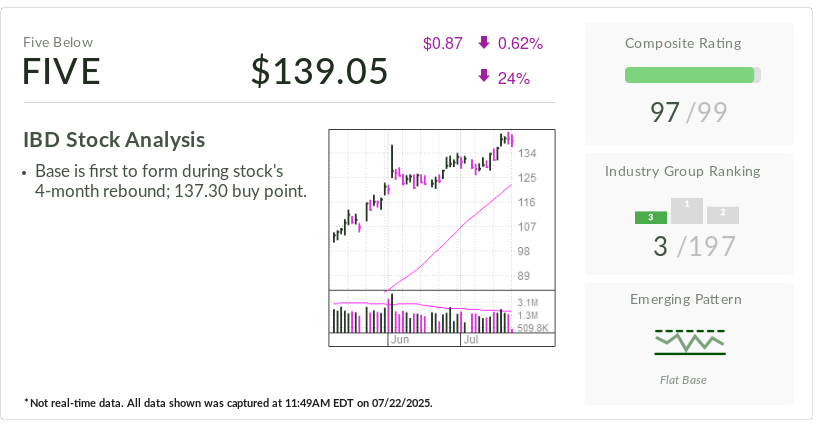The height and width of the screenshot is (430, 816).
Task: Click the $139.05 stock price
Action: coord(319,72)
